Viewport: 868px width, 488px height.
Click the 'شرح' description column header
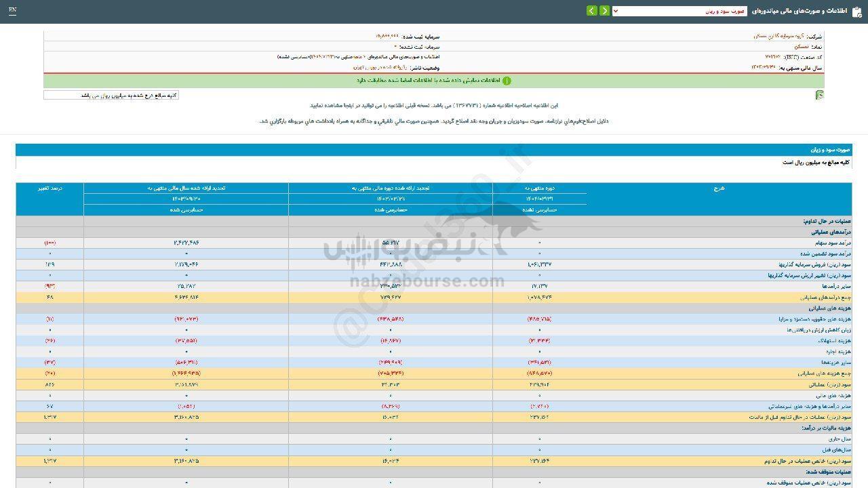tap(719, 188)
